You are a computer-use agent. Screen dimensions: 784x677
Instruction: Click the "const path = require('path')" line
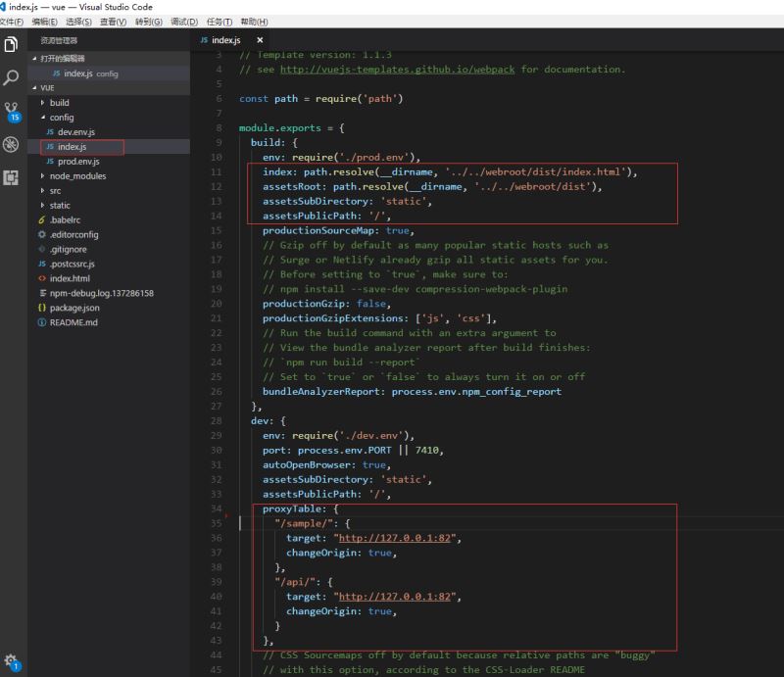tap(320, 99)
